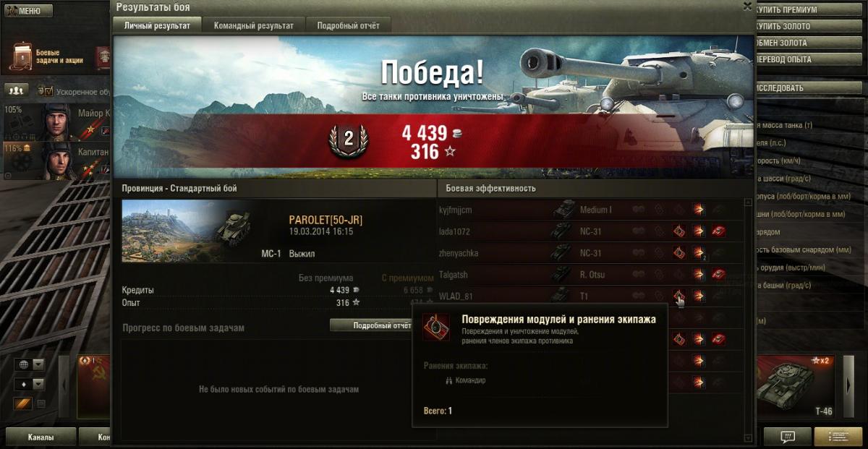Open the Подробный отчёт tab

[x=348, y=25]
